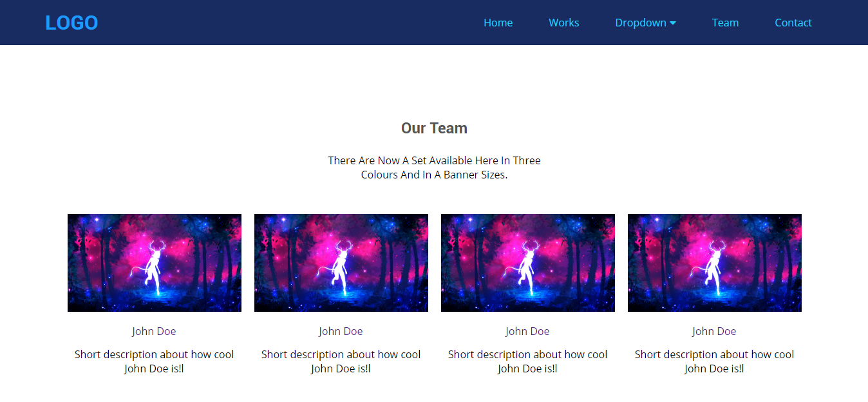Image resolution: width=868 pixels, height=402 pixels.
Task: Click the LOGO in the navigation bar
Action: pyautogui.click(x=71, y=22)
